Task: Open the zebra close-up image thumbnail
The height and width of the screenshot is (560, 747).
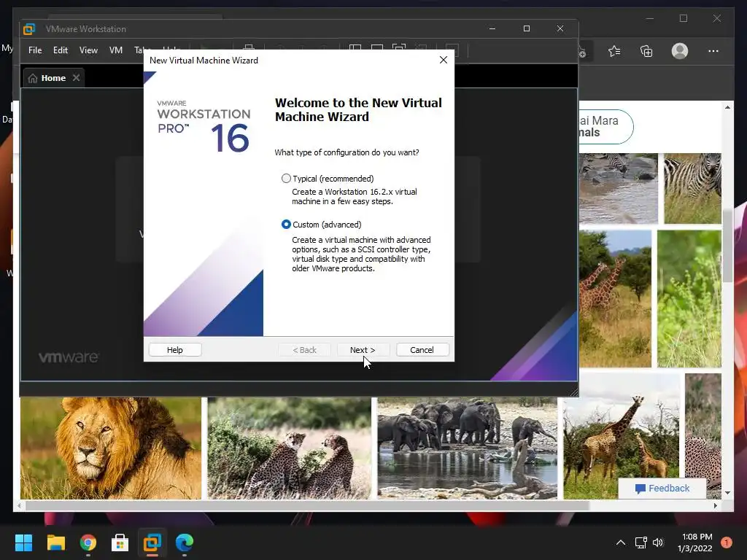Action: click(x=693, y=188)
